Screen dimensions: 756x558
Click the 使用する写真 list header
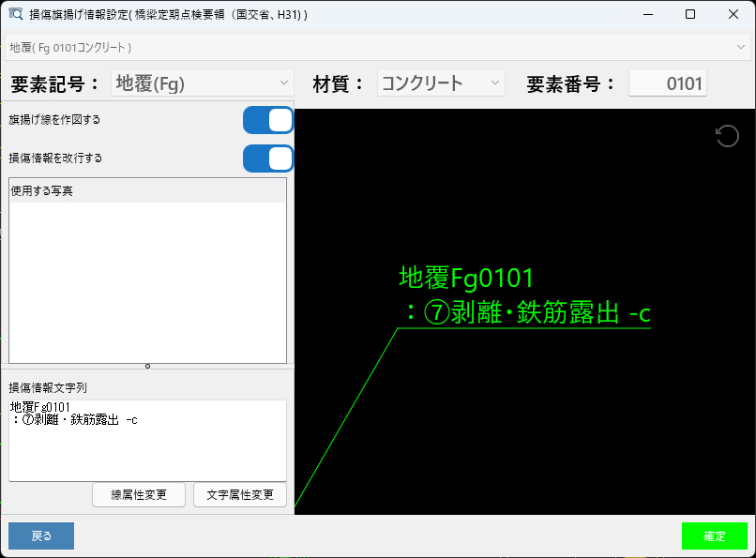(147, 190)
